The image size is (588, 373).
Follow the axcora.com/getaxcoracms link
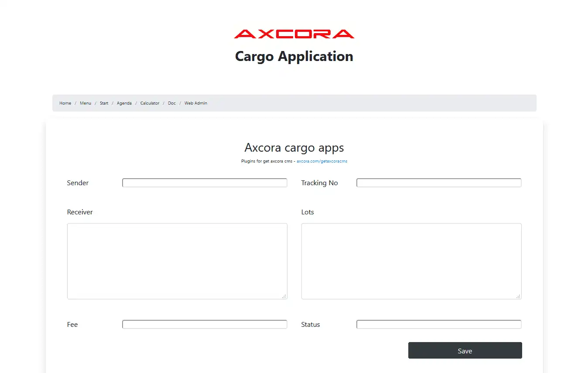pos(322,161)
